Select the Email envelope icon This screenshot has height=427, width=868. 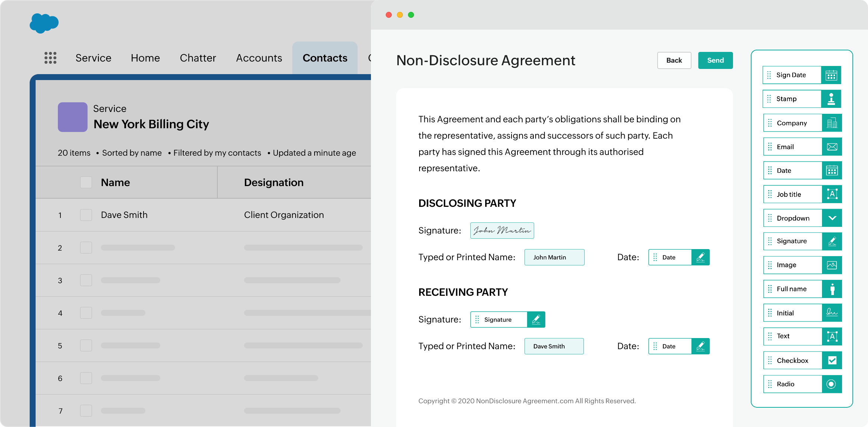[x=832, y=147]
